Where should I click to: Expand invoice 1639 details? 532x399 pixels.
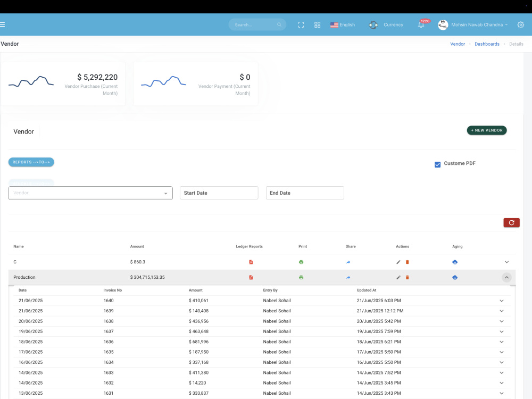[x=502, y=311]
